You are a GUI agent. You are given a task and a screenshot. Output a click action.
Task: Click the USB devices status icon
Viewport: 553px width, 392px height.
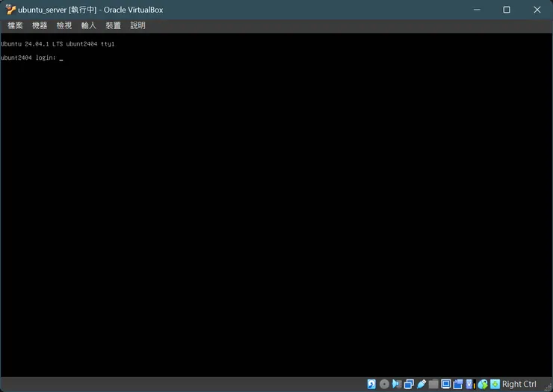point(421,384)
